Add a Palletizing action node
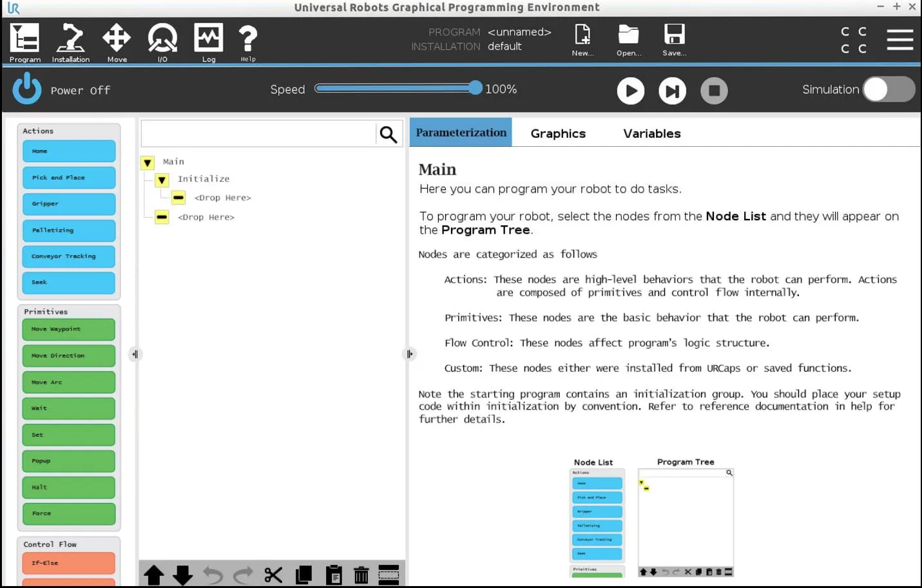922x588 pixels. (x=69, y=231)
